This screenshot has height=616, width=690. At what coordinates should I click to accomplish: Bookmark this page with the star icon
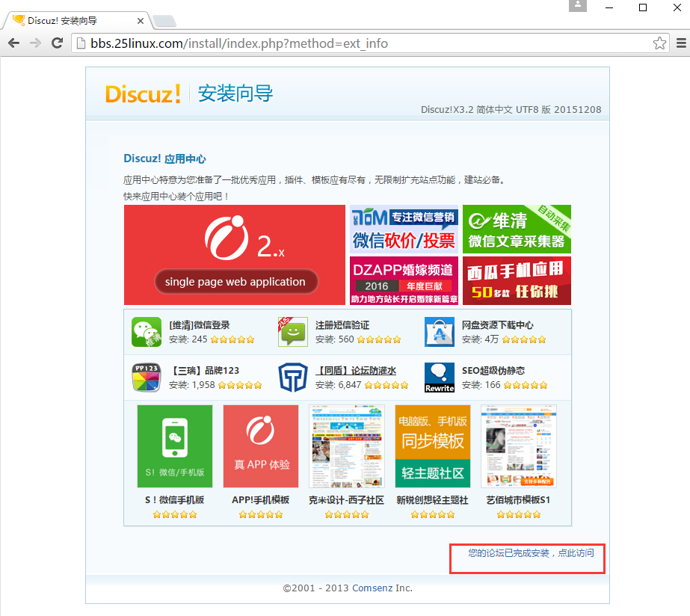pyautogui.click(x=659, y=43)
